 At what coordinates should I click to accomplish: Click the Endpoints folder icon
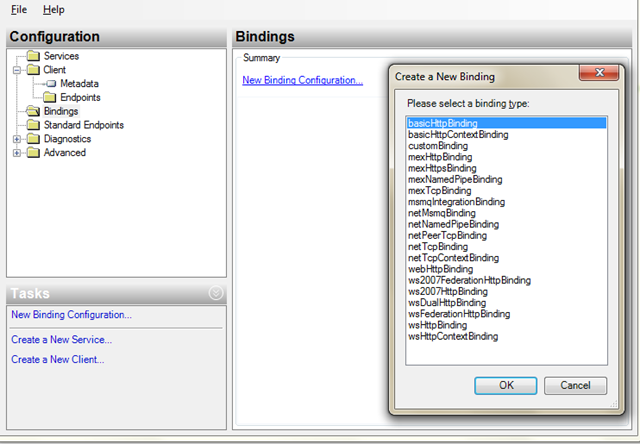(x=49, y=97)
